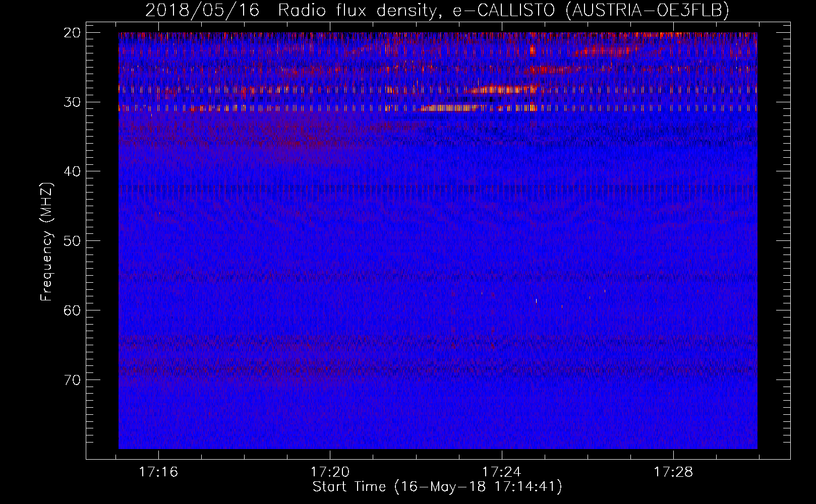
Task: Click the plot title "Radio flux density, e-CALLISTO (AUSTRIA-OE3FLB)"
Action: coord(503,11)
